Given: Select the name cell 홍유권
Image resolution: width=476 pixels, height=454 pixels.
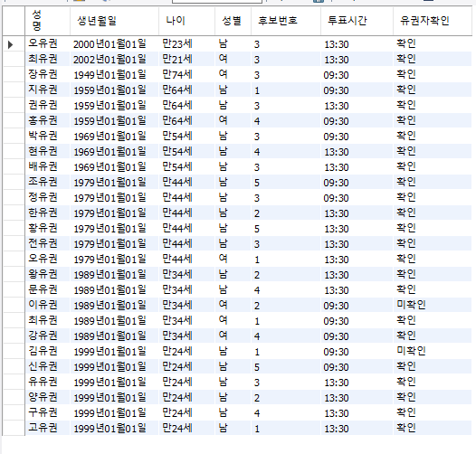Looking at the screenshot, I should pyautogui.click(x=48, y=121).
